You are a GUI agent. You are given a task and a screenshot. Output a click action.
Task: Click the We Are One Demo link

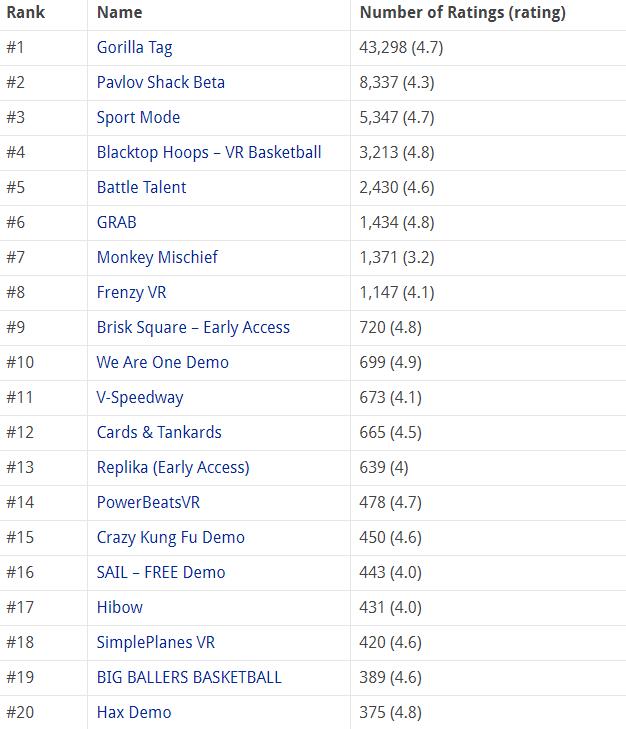(x=162, y=362)
